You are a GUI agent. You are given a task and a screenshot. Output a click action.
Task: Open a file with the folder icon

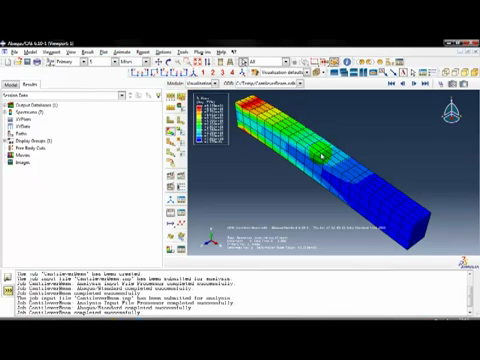point(18,62)
